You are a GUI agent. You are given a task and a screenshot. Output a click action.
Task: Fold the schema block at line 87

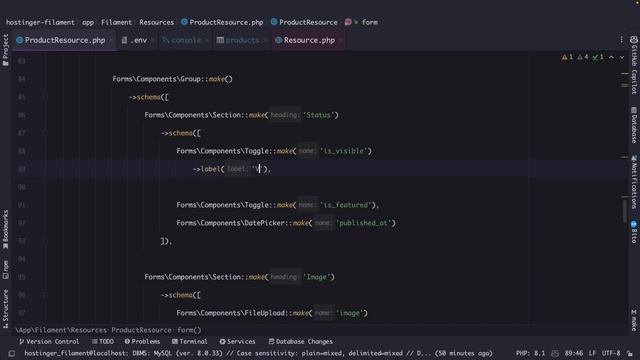tap(44, 133)
